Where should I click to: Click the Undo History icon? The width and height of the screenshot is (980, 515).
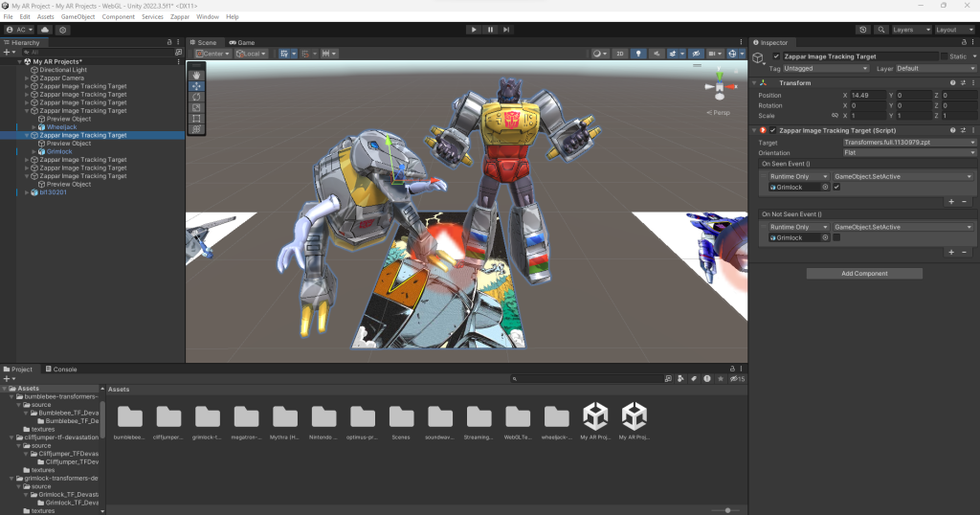(863, 30)
